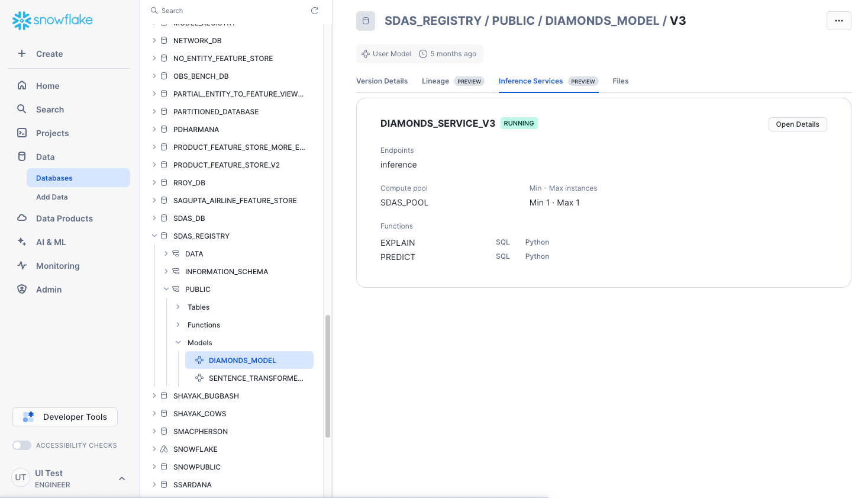868x498 pixels.
Task: Collapse the SDAS_REGISTRY database node
Action: pyautogui.click(x=154, y=236)
